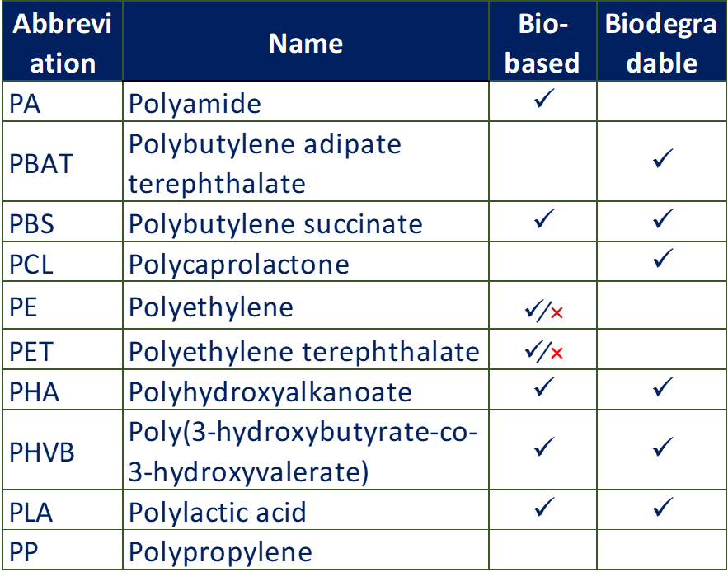Click the Polyethylene terephthalate name cell
The height and width of the screenshot is (572, 728).
coord(303,352)
